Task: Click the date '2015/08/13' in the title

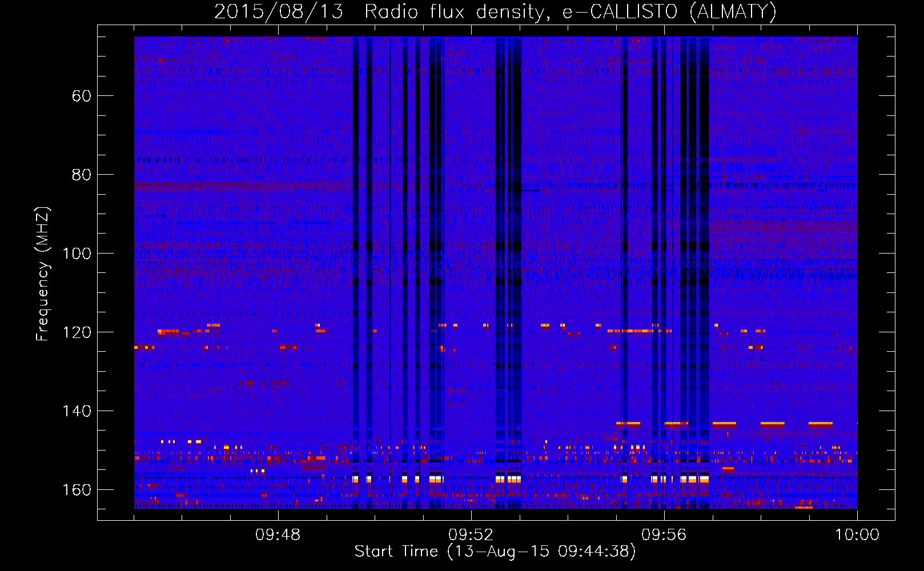Action: (279, 11)
